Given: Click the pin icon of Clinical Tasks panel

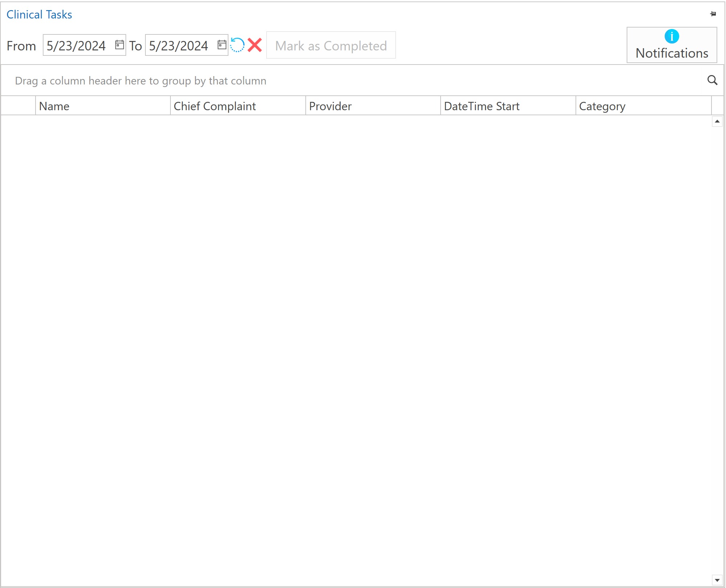Looking at the screenshot, I should pyautogui.click(x=713, y=14).
